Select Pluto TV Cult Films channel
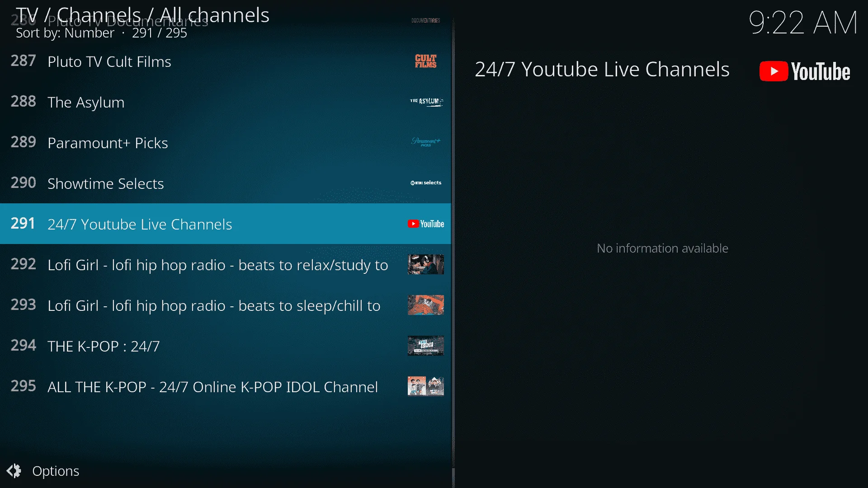This screenshot has height=488, width=868. coord(226,61)
